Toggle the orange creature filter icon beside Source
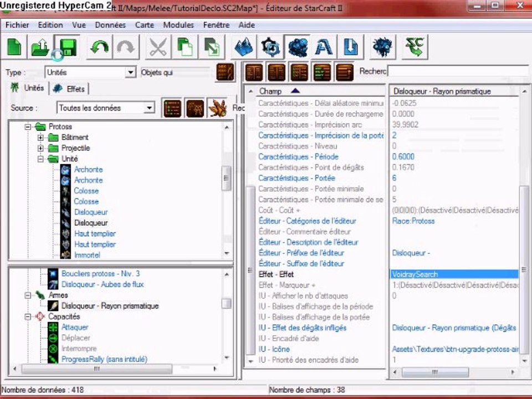Image resolution: width=532 pixels, height=399 pixels. point(217,108)
